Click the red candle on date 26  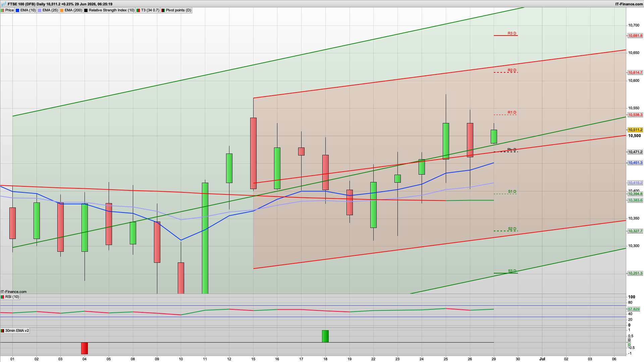tap(470, 140)
